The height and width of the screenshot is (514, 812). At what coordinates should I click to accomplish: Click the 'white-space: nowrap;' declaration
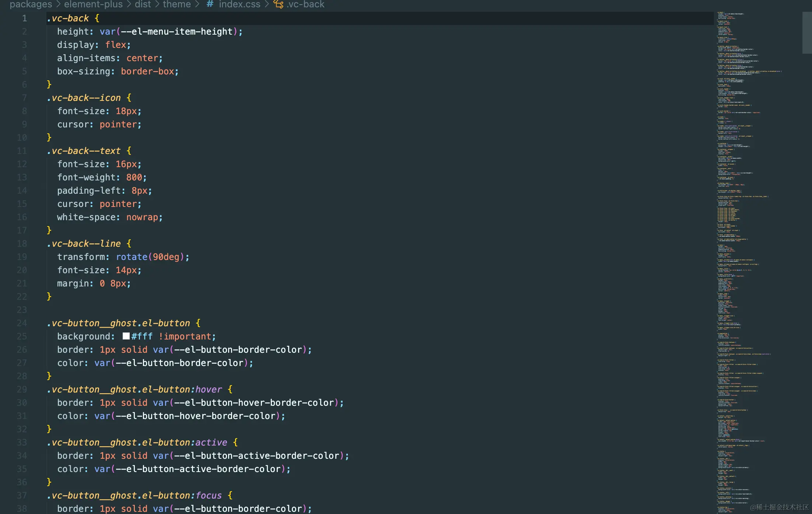tap(110, 217)
